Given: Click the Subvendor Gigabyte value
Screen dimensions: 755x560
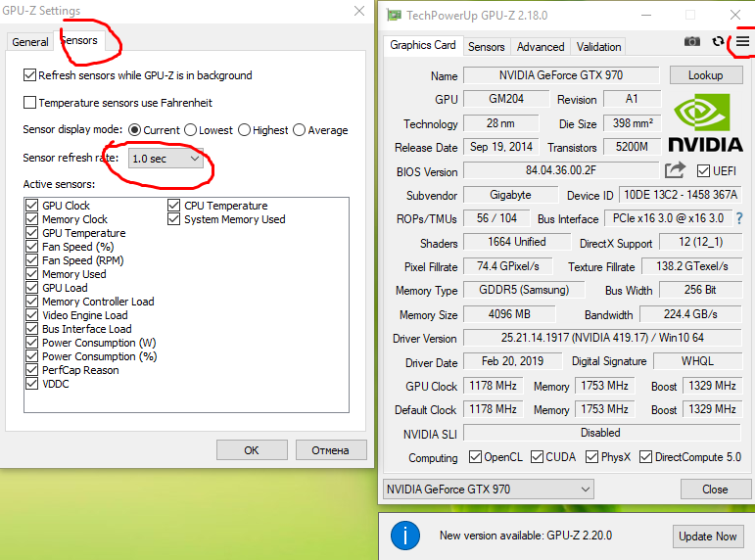Looking at the screenshot, I should (510, 195).
